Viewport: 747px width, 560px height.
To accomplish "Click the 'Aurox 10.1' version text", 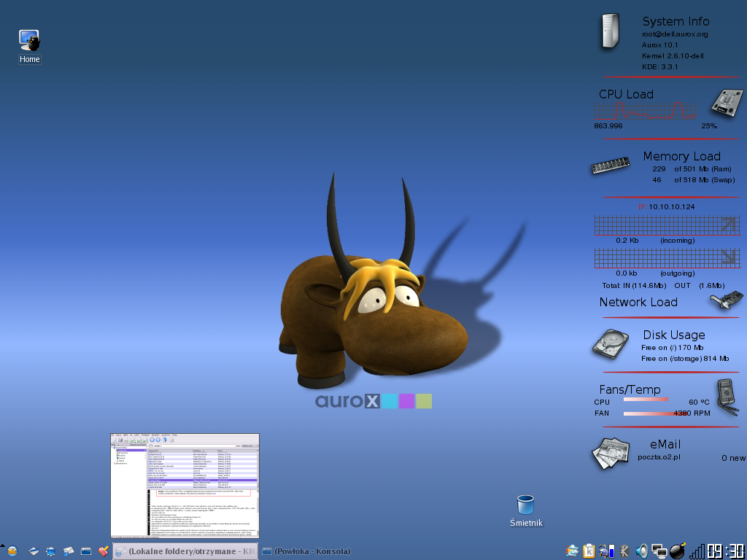I will point(659,44).
